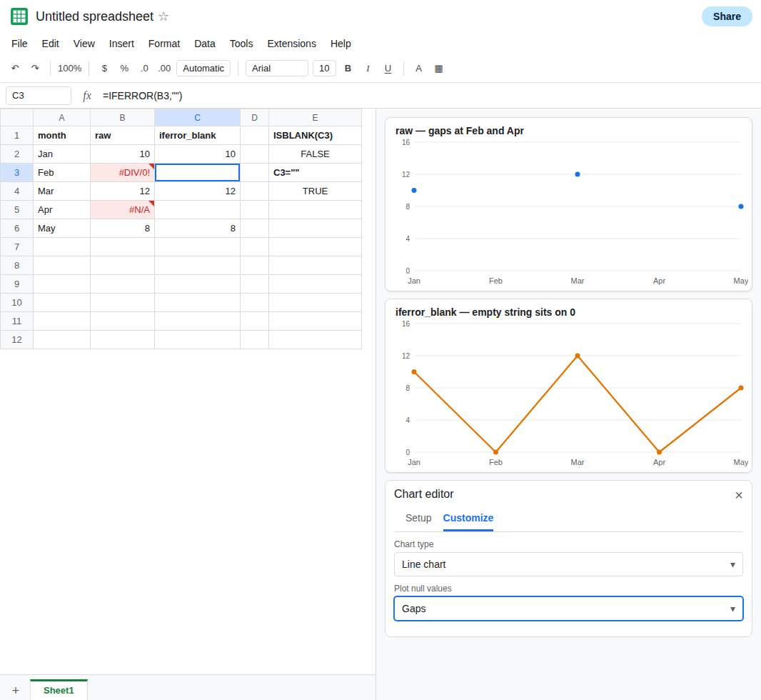Image resolution: width=761 pixels, height=700 pixels.
Task: Toggle underline formatting
Action: coord(388,69)
